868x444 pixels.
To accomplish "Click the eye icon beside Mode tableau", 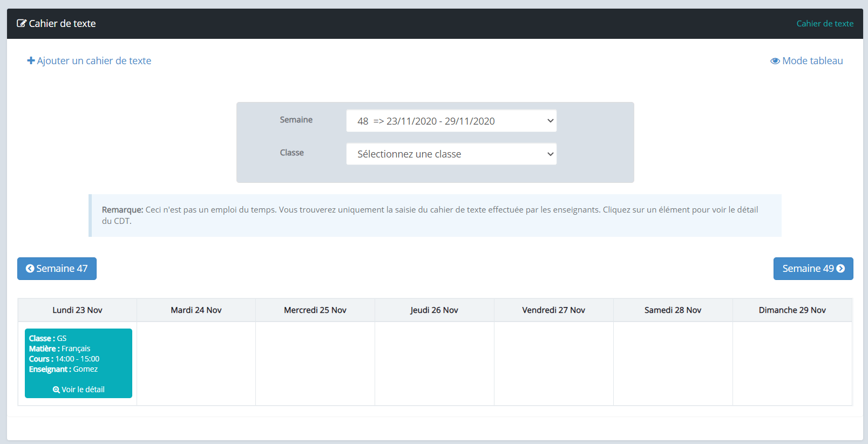I will pyautogui.click(x=775, y=61).
